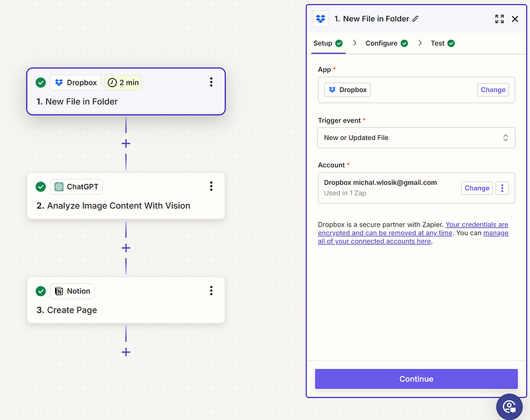Add a step below the ChatGPT action
This screenshot has width=530, height=420.
(x=126, y=248)
